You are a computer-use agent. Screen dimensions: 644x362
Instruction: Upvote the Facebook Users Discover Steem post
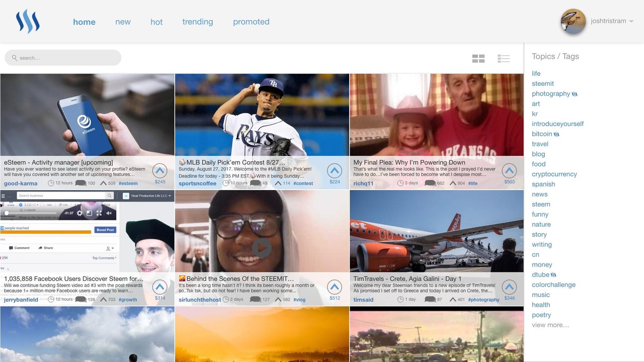point(160,287)
